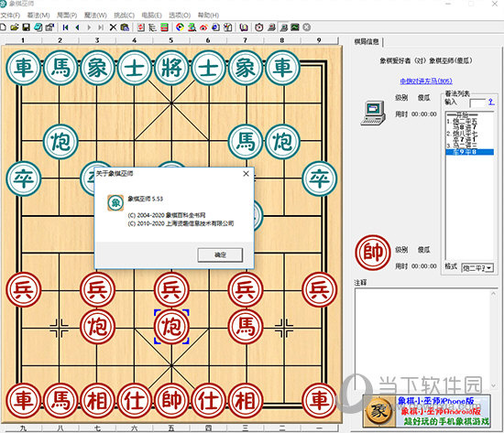Jump to first move with start arrow
This screenshot has height=433, width=504.
pyautogui.click(x=66, y=27)
